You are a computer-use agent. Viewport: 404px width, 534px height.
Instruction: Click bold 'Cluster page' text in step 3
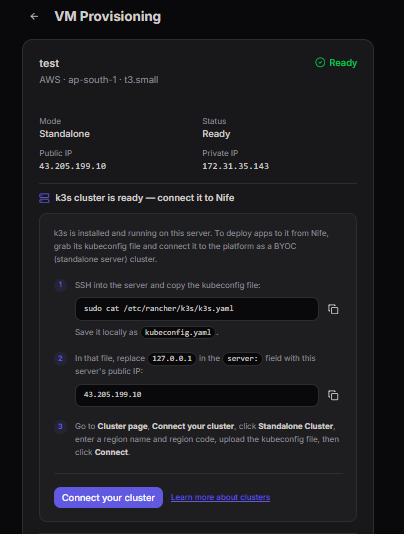[x=123, y=426]
